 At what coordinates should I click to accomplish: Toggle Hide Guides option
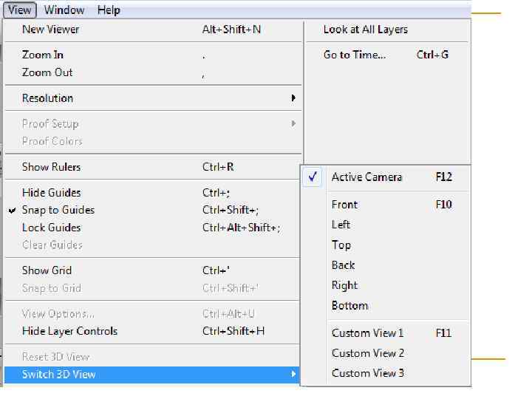[52, 193]
